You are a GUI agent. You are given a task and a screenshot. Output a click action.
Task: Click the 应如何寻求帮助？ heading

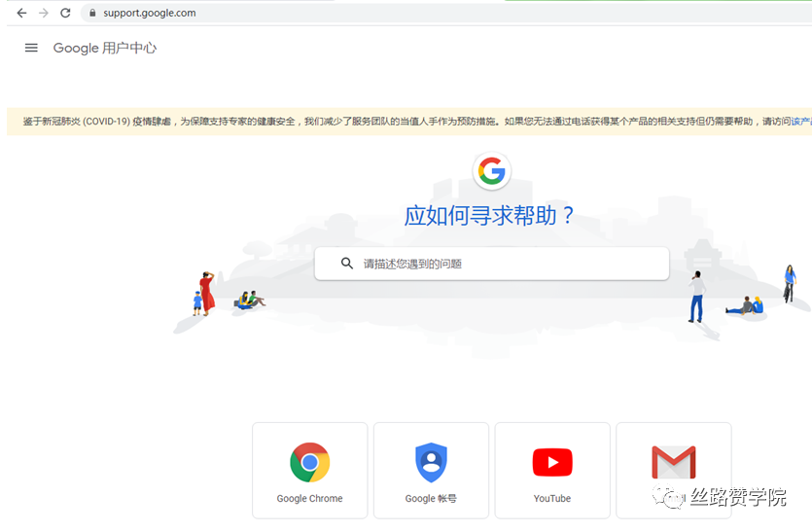click(x=489, y=215)
